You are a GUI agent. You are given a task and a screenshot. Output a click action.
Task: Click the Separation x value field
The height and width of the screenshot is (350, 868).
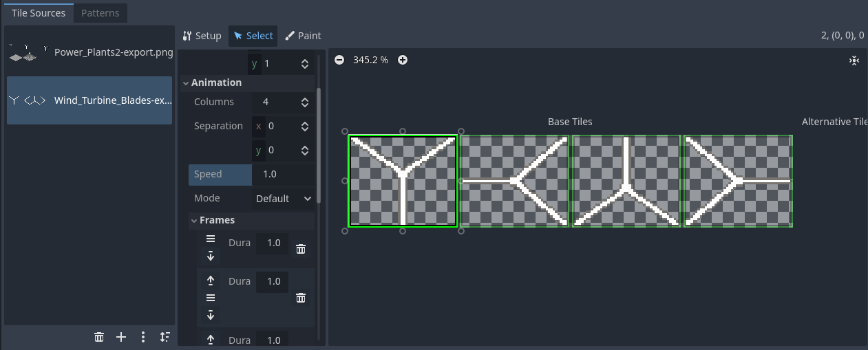[x=282, y=126]
